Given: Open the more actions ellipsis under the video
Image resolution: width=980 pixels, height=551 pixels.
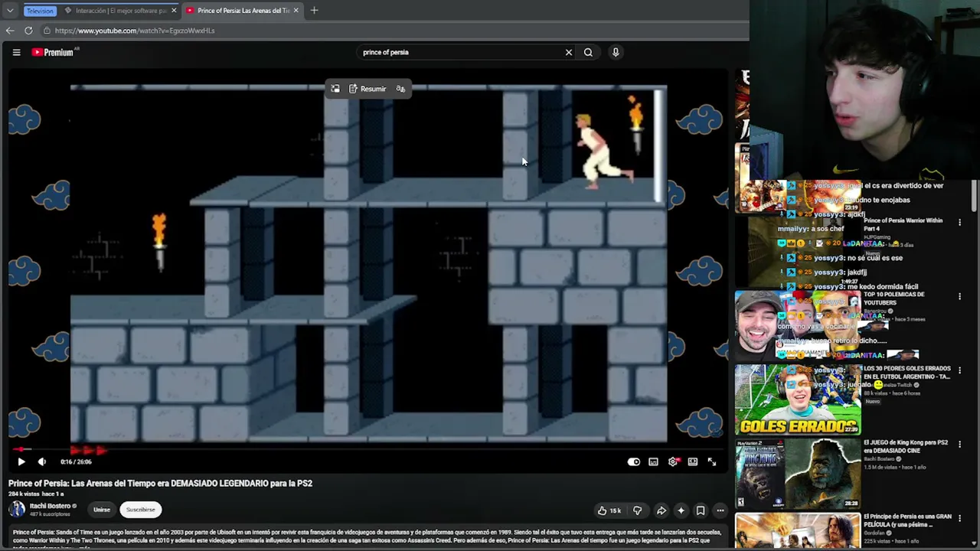Looking at the screenshot, I should tap(720, 510).
